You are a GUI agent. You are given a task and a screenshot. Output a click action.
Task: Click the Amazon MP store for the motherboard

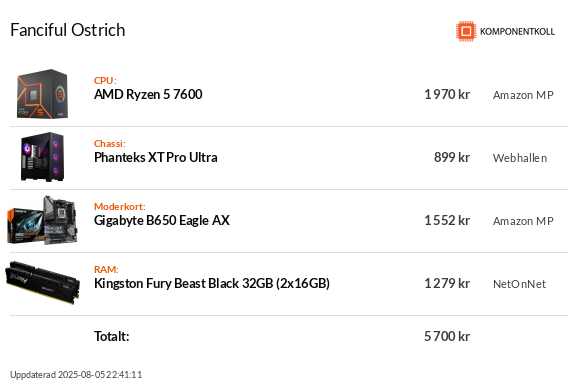[x=523, y=221]
